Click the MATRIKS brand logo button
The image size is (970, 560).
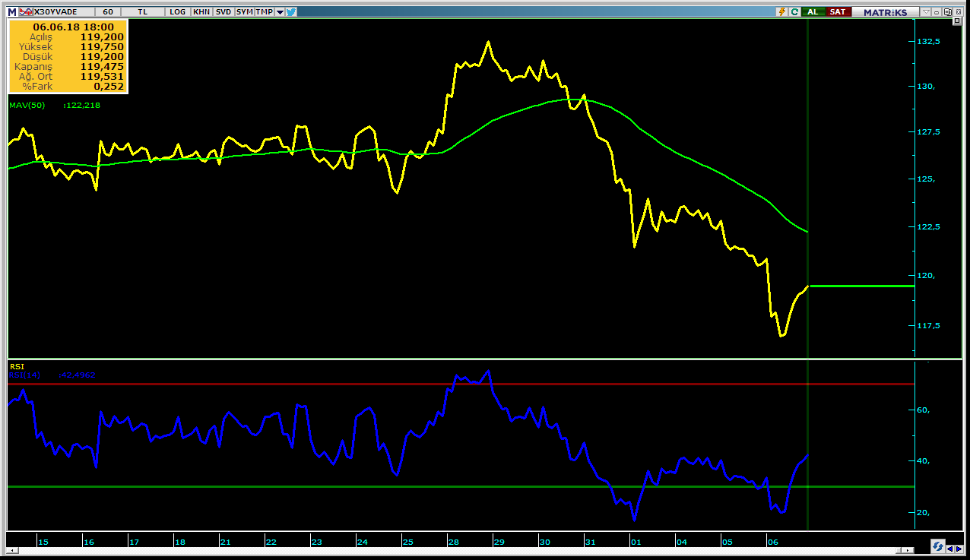click(885, 11)
